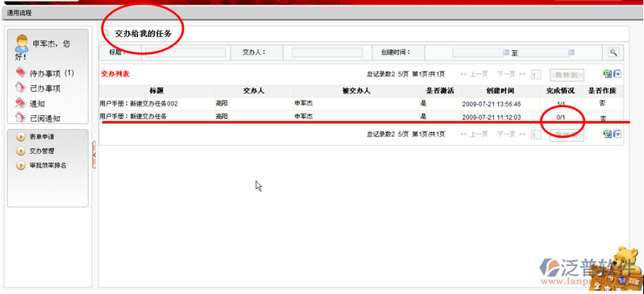
Task: Click the top 跳转到 jump button
Action: tap(567, 74)
